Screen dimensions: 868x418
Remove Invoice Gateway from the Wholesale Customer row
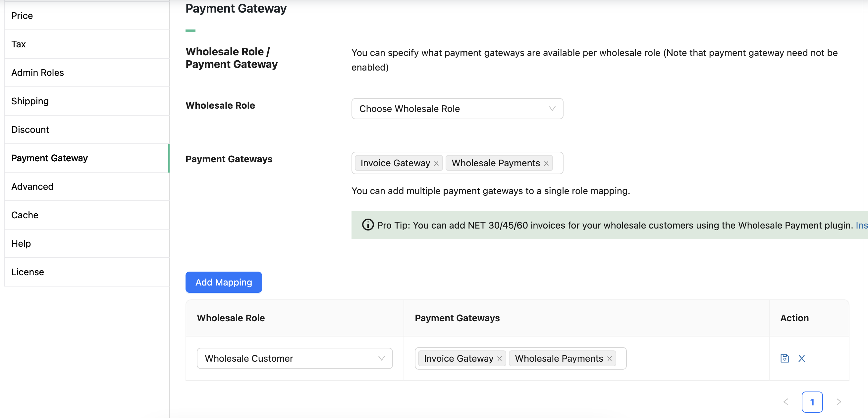(499, 358)
